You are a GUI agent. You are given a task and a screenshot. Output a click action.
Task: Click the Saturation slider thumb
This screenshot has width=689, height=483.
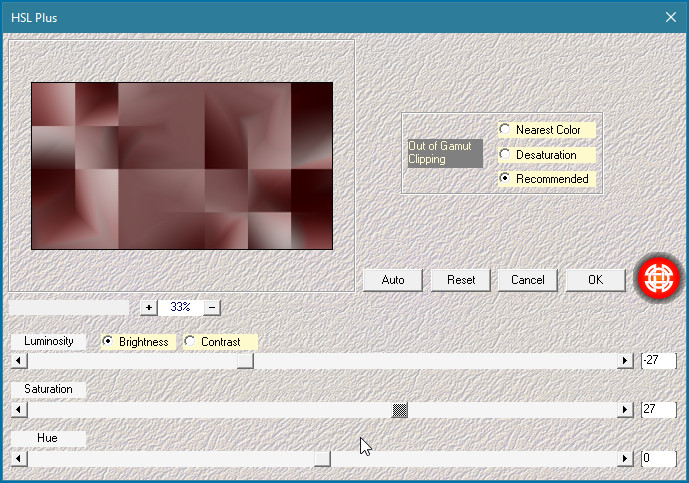[400, 410]
